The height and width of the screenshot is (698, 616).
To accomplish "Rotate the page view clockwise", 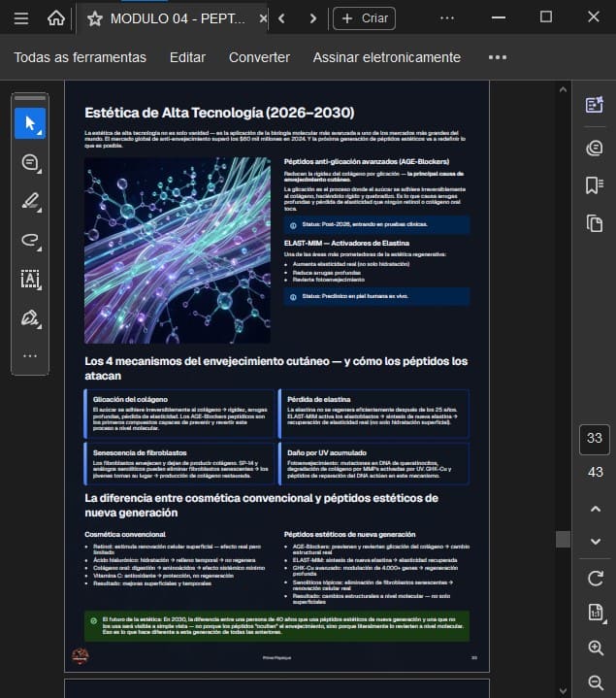I will pyautogui.click(x=596, y=579).
